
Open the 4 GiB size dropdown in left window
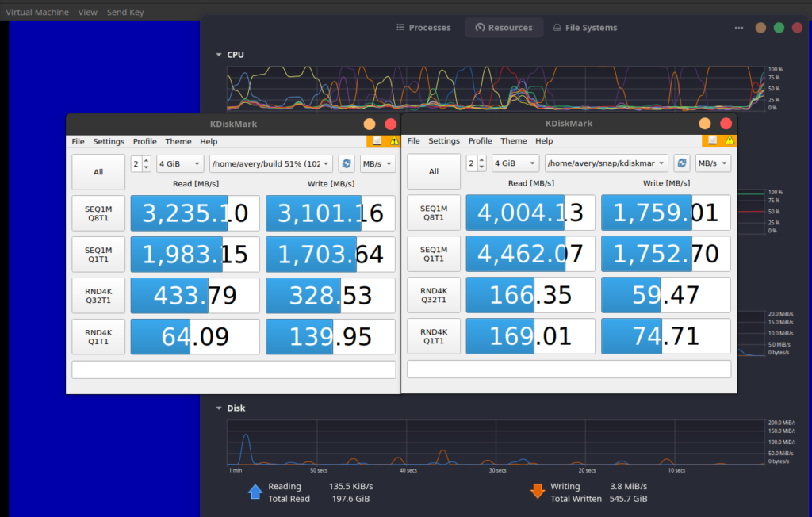point(180,163)
